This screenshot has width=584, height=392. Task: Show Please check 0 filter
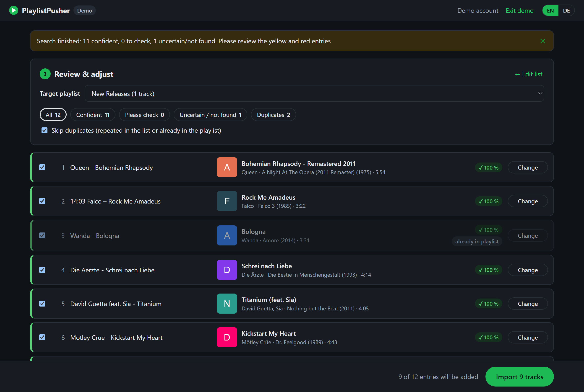pos(144,115)
